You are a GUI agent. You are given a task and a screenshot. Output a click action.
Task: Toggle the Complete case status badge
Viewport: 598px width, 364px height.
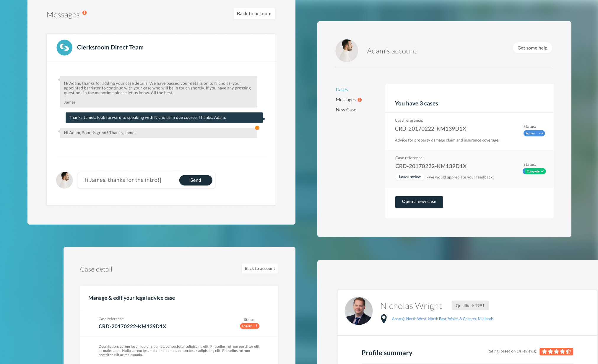click(534, 171)
